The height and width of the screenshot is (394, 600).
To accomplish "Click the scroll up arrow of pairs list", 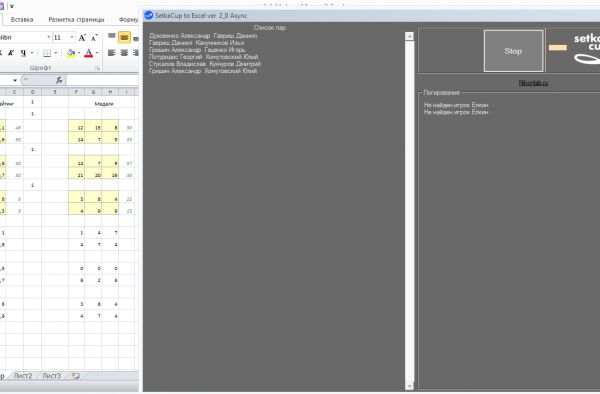I will (x=409, y=36).
